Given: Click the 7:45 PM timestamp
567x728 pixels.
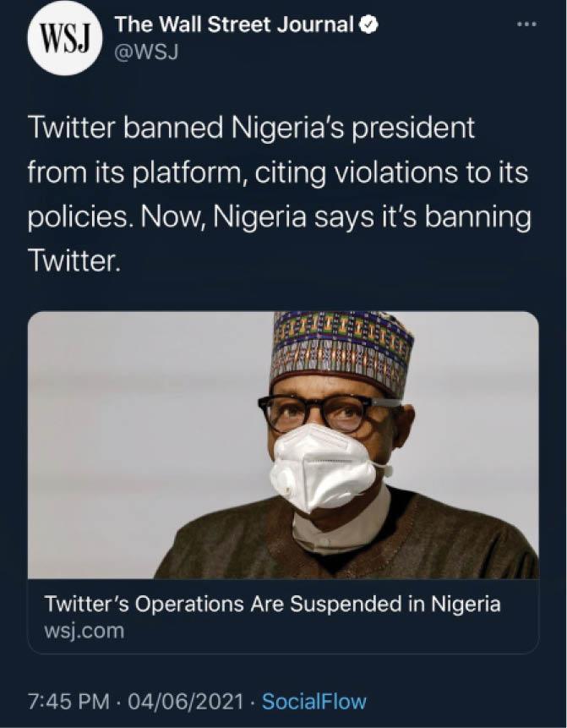Looking at the screenshot, I should click(63, 701).
